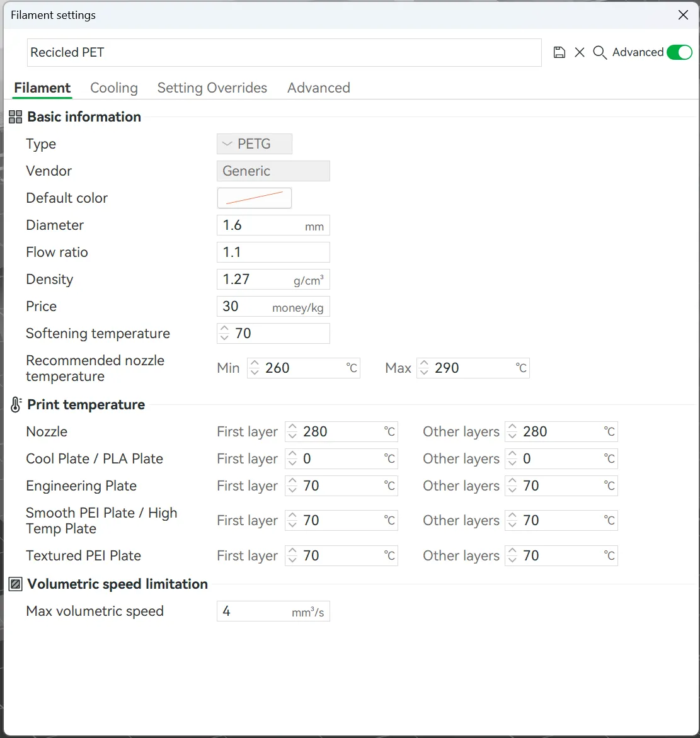Image resolution: width=700 pixels, height=738 pixels.
Task: Open the filament Type dropdown
Action: (254, 144)
